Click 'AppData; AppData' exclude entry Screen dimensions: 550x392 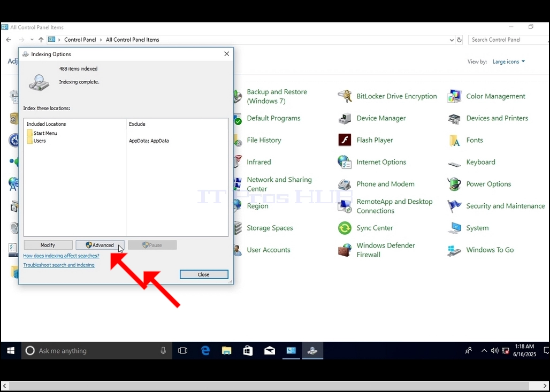(x=149, y=141)
